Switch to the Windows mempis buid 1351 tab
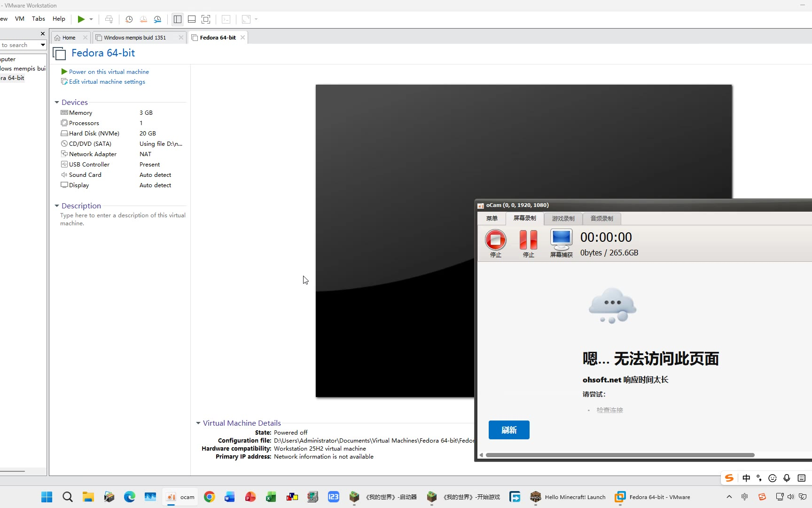Screen dimensions: 812x508 pos(134,38)
